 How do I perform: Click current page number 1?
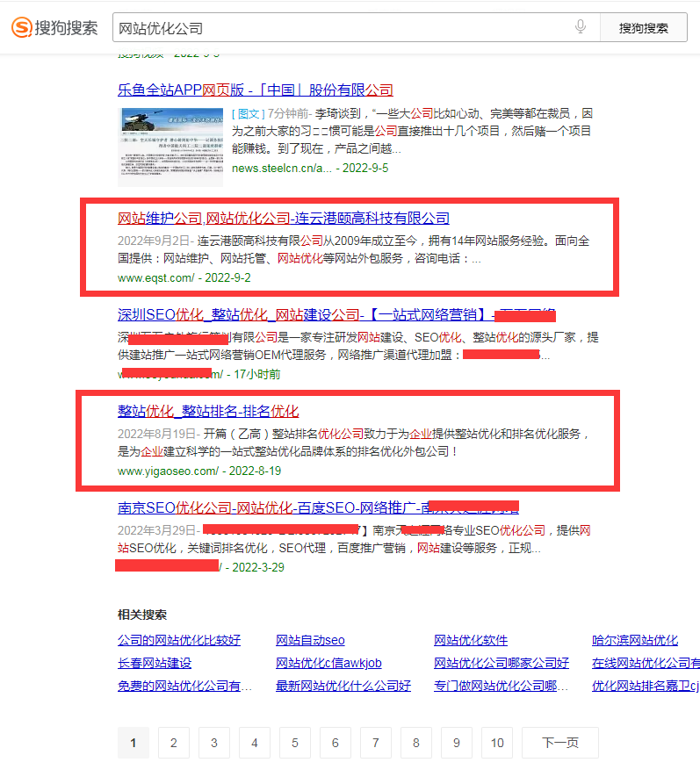pos(134,743)
